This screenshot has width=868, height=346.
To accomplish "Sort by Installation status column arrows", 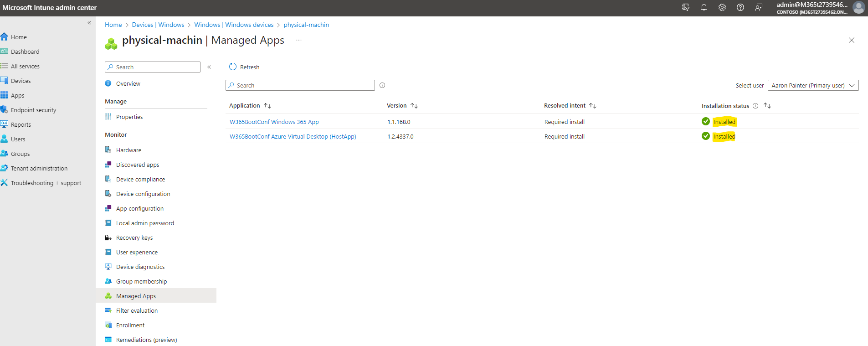I will click(x=767, y=105).
